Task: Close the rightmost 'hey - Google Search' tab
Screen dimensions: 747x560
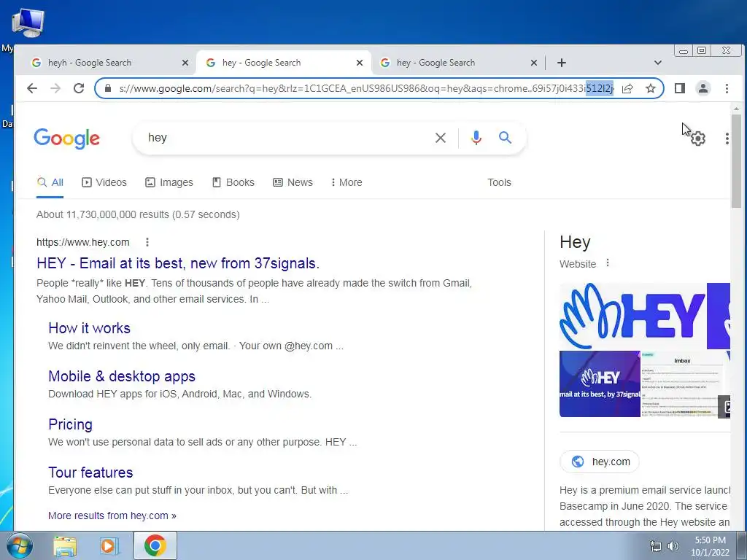Action: pos(534,63)
